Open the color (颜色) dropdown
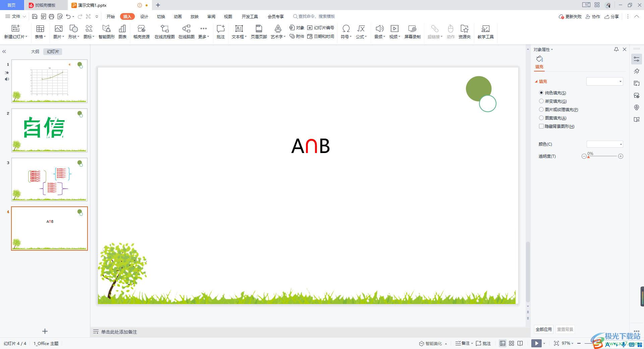This screenshot has width=644, height=349. (x=605, y=144)
